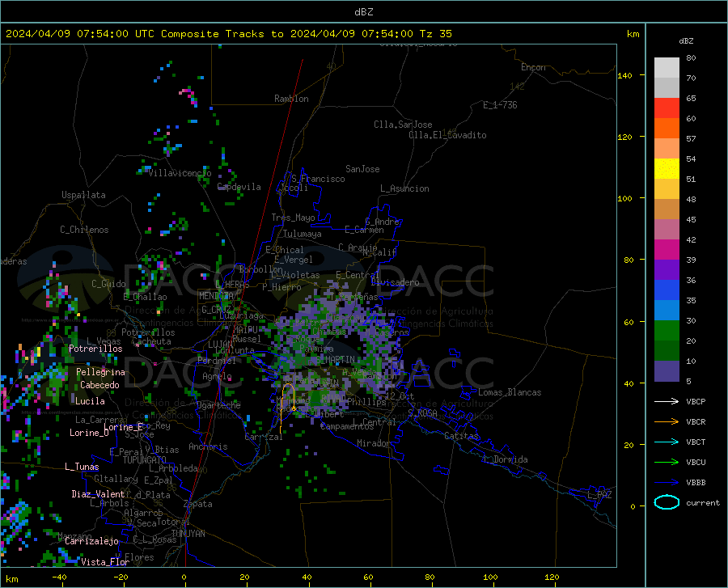
Task: Click the 0 km horizontal axis tick
Action: coord(184,577)
